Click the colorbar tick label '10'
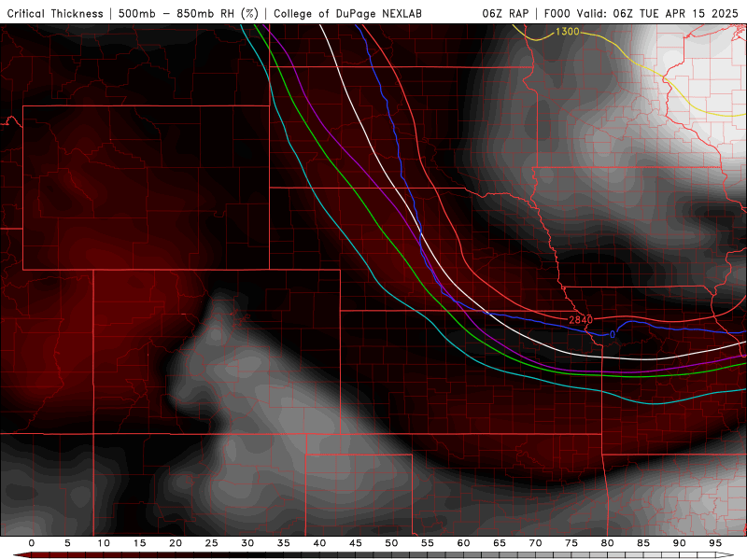Viewport: 747px width, 560px height. coord(104,543)
